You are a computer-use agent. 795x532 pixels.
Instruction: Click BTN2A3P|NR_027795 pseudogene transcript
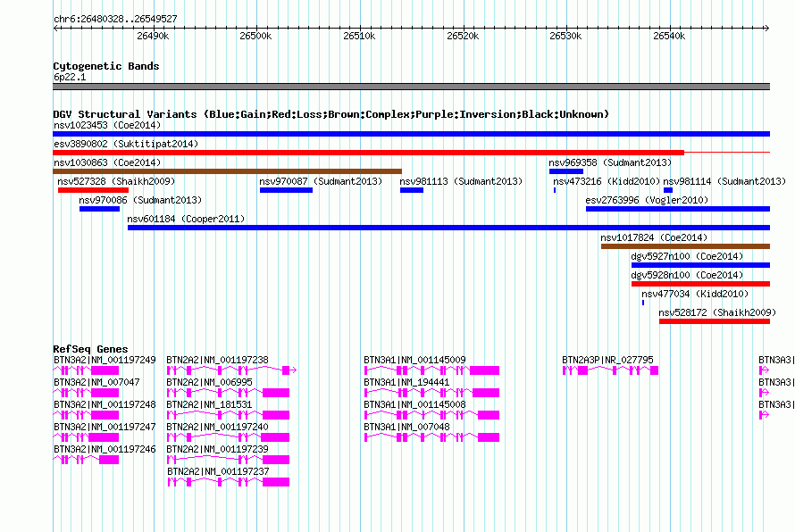tap(610, 370)
